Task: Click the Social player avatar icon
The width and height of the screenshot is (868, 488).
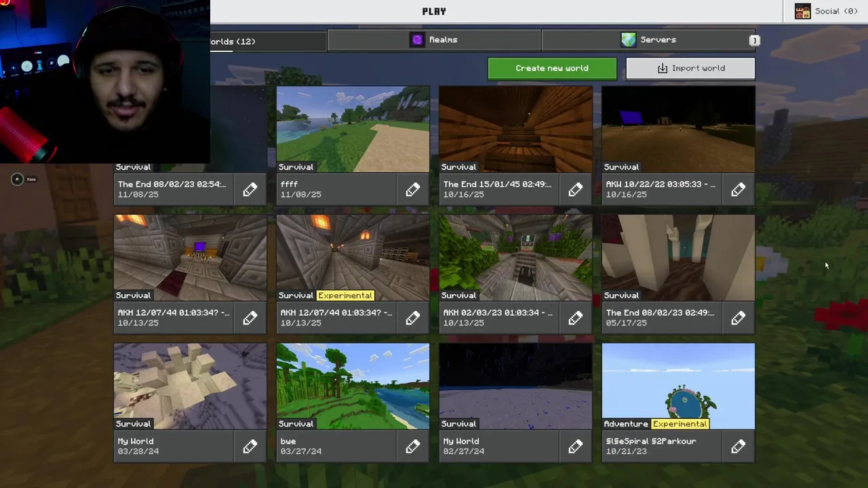Action: tap(803, 12)
